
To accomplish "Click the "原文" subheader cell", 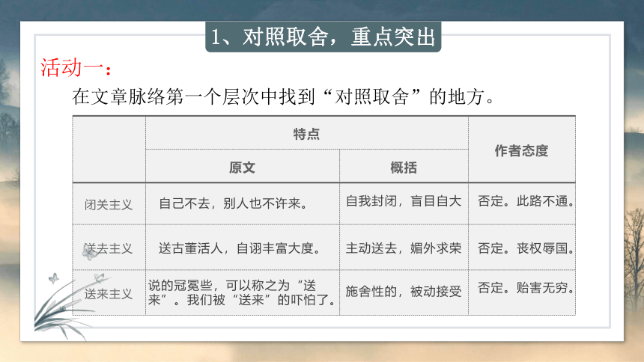I will click(x=243, y=166).
